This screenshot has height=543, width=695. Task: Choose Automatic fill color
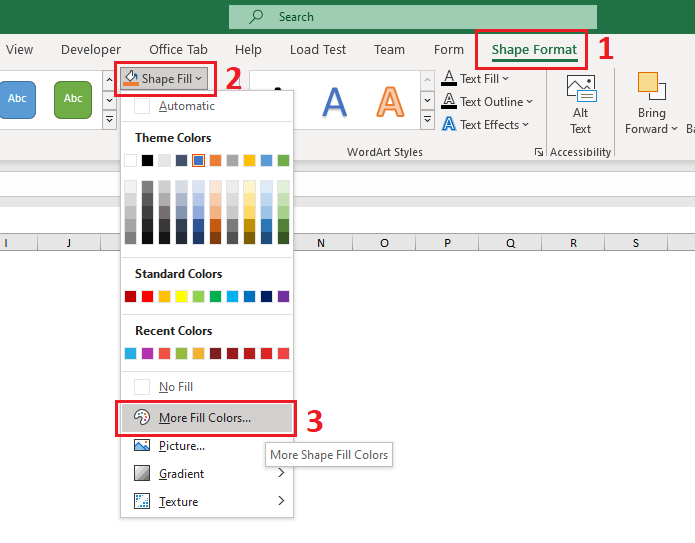click(207, 106)
